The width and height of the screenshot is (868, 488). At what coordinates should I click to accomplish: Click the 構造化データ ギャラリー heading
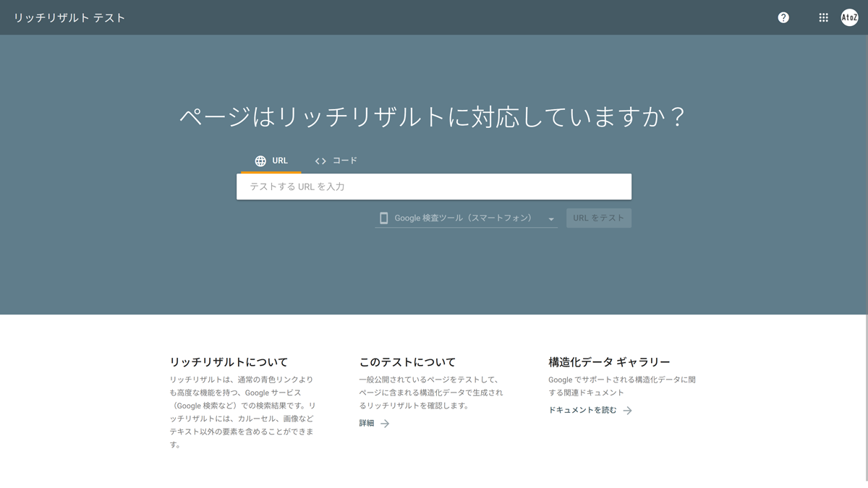coord(608,361)
